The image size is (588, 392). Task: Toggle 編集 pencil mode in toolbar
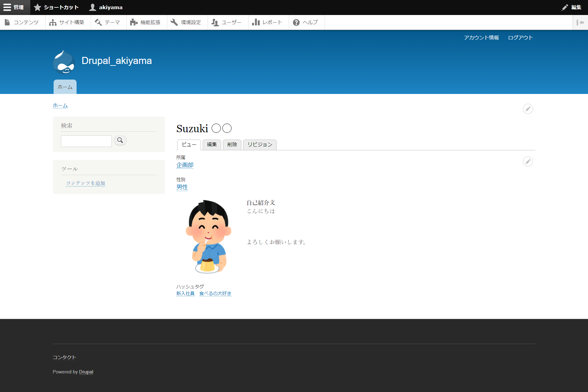tap(571, 7)
